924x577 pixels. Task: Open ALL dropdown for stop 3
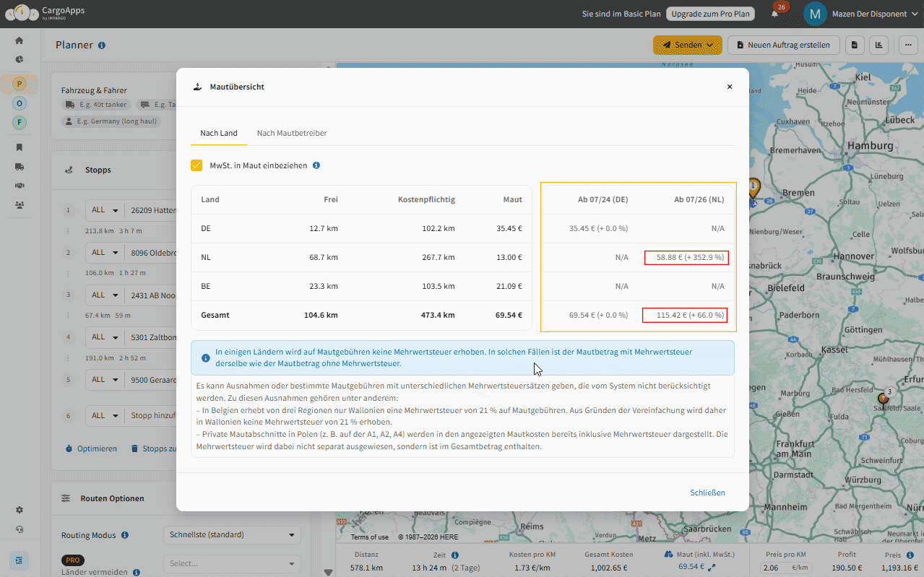(x=105, y=295)
